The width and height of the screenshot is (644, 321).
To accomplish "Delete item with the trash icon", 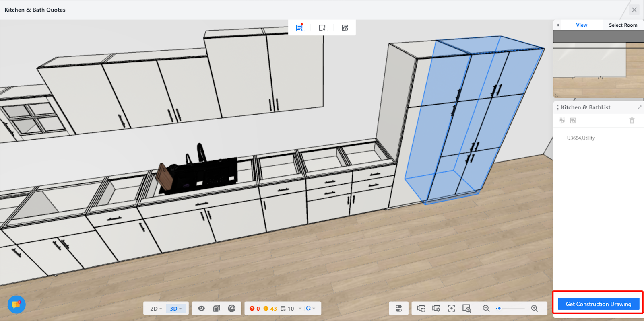I will 632,121.
